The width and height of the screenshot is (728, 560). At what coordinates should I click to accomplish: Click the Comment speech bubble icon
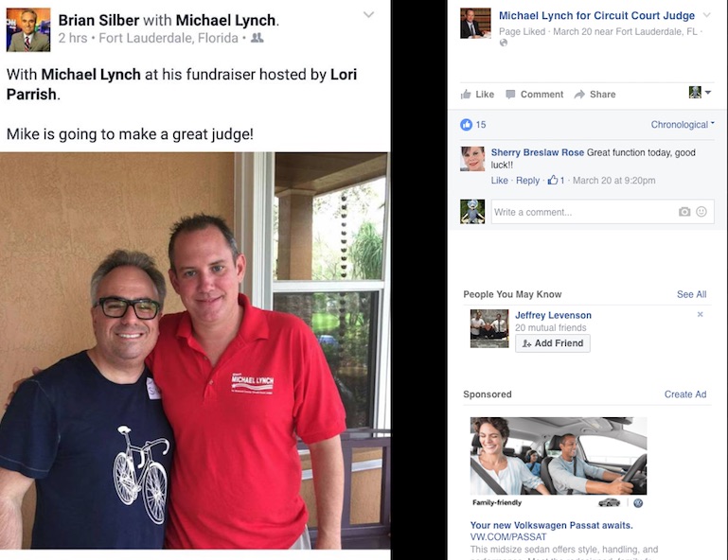coord(510,95)
